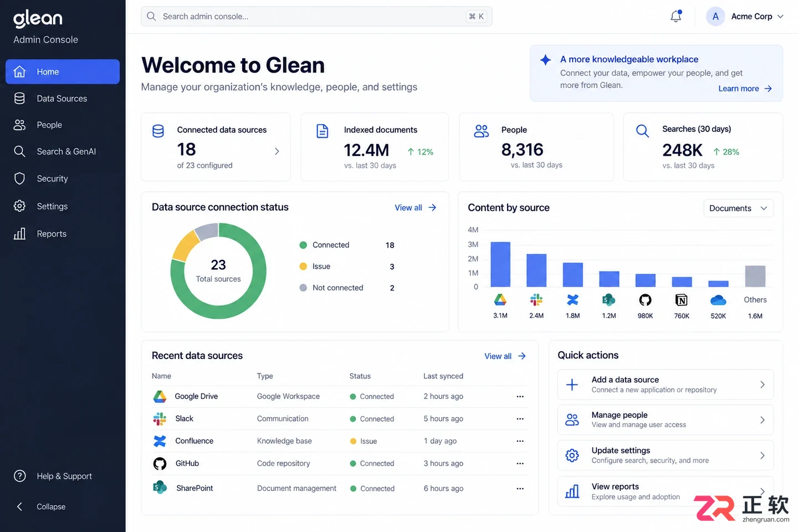Open Search & GenAI in the sidebar
This screenshot has height=532, width=798.
(x=63, y=151)
